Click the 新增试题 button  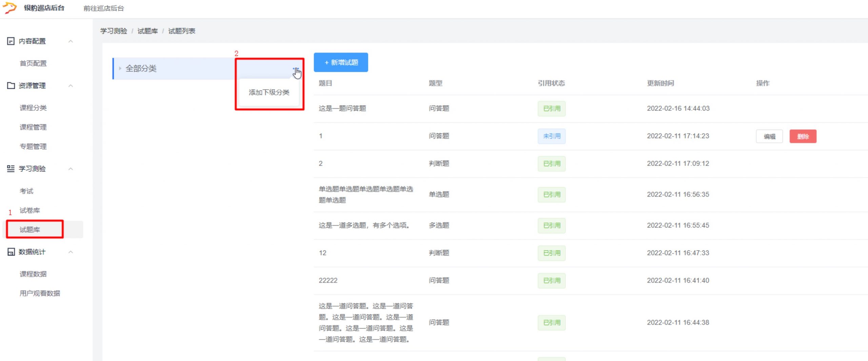[x=341, y=62]
